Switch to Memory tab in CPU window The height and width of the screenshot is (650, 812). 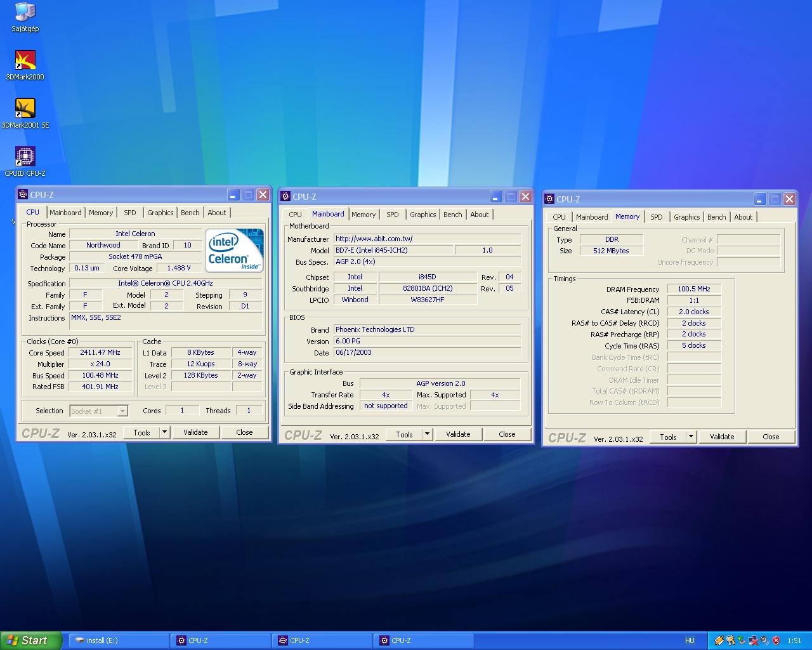tap(101, 213)
